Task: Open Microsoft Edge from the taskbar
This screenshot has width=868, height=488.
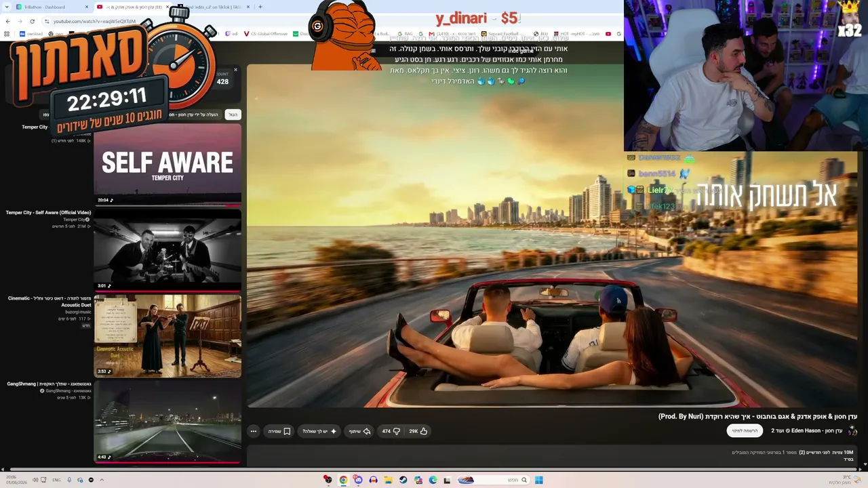Action: pyautogui.click(x=433, y=480)
